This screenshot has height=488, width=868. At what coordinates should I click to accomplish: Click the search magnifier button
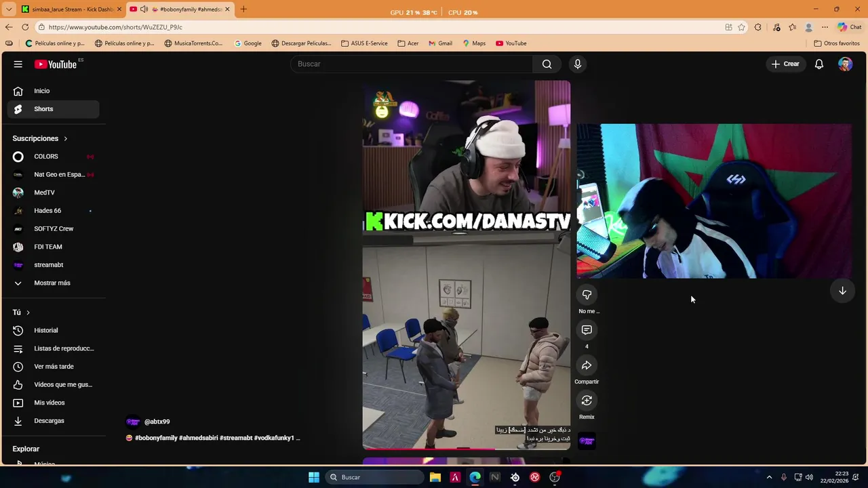[547, 64]
